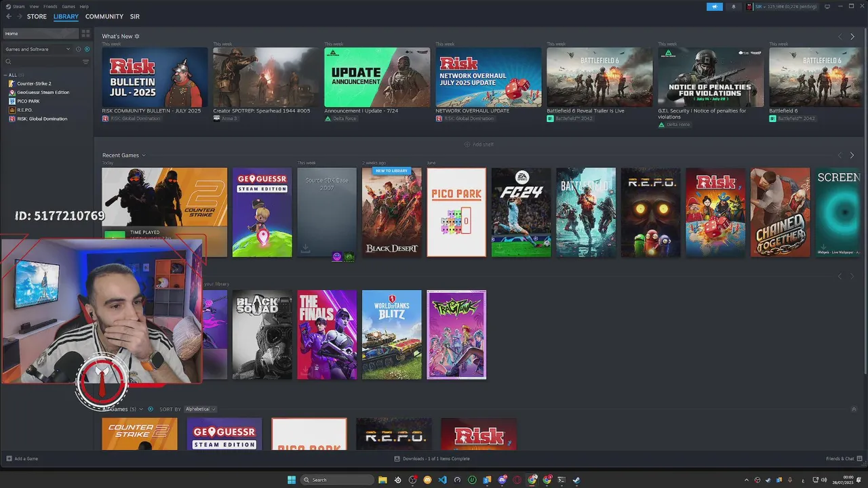868x488 pixels.
Task: Click the Add shelf button
Action: pyautogui.click(x=479, y=144)
